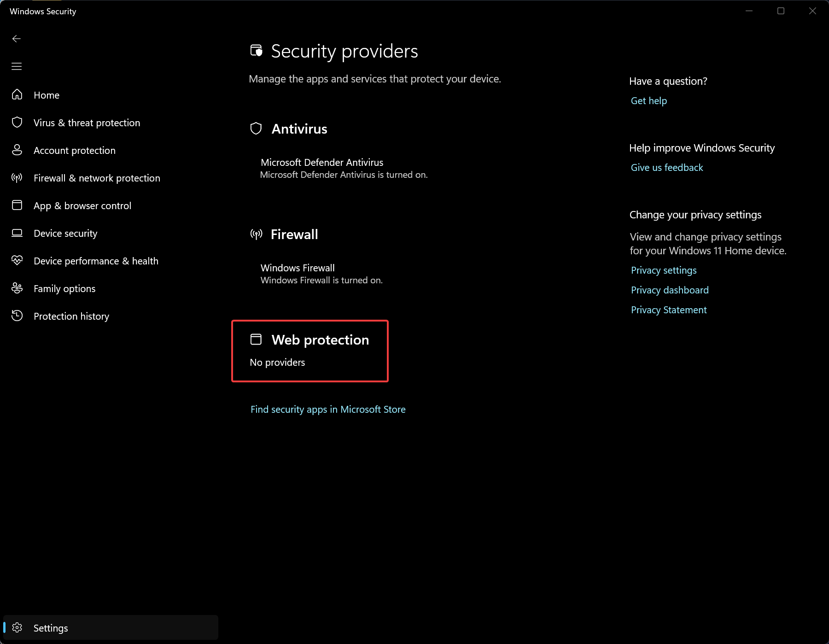The height and width of the screenshot is (644, 829).
Task: Click the Device security laptop icon
Action: (17, 233)
